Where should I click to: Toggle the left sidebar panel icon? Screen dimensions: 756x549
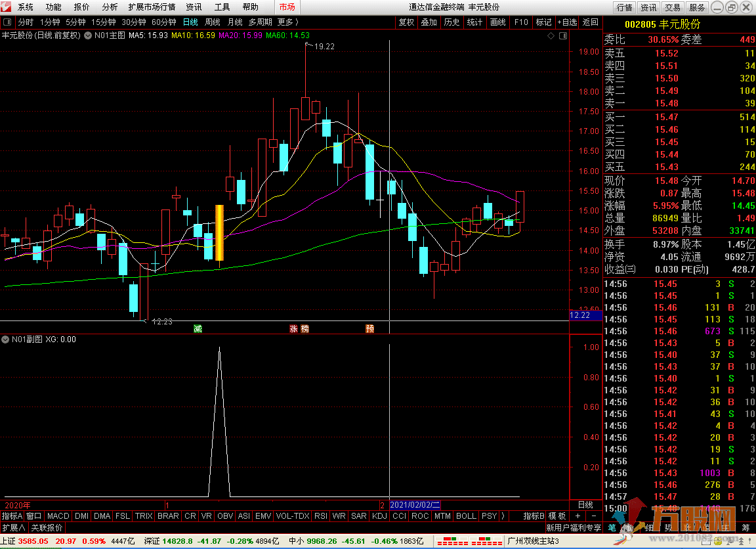coord(7,22)
